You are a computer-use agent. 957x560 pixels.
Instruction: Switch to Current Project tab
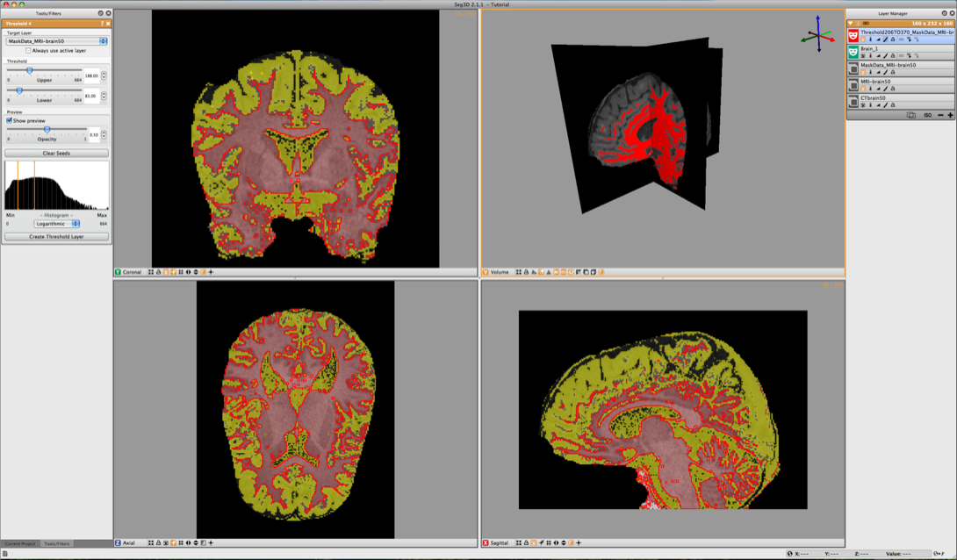20,543
